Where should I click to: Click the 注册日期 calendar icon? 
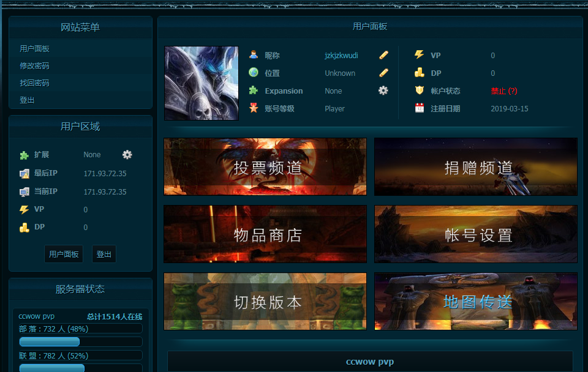(x=420, y=108)
